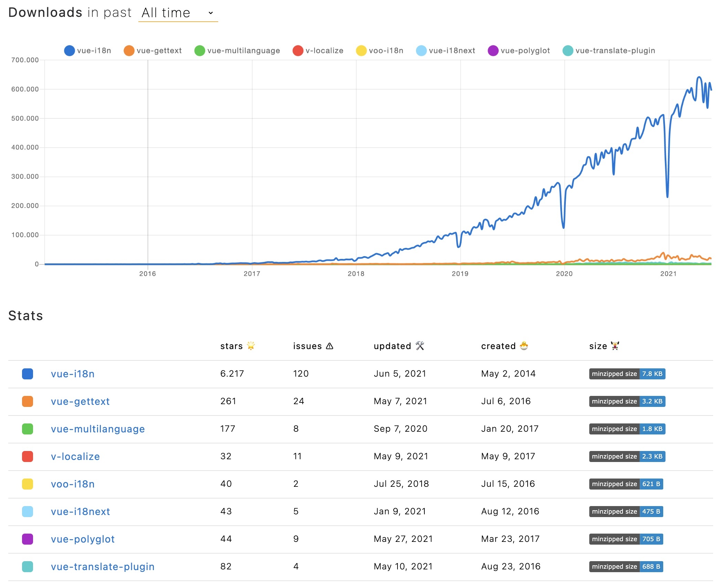
Task: Click the v-localize red legend dot
Action: 298,51
